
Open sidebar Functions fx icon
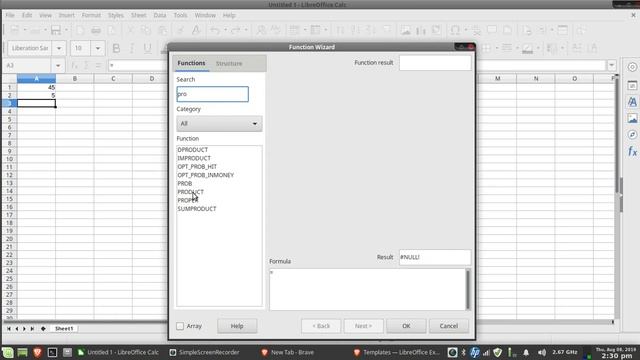click(x=632, y=152)
